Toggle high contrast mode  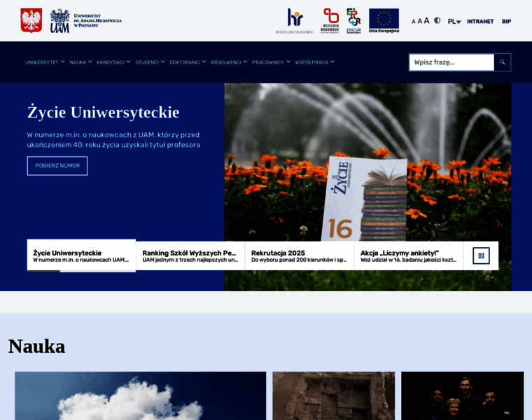437,21
